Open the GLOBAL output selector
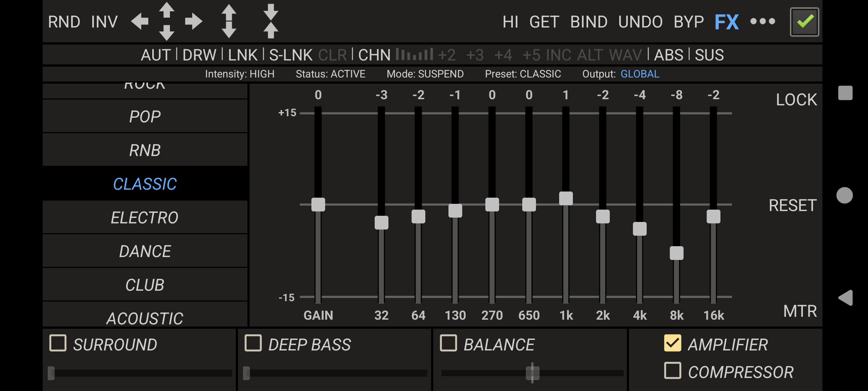This screenshot has width=868, height=391. (x=640, y=74)
